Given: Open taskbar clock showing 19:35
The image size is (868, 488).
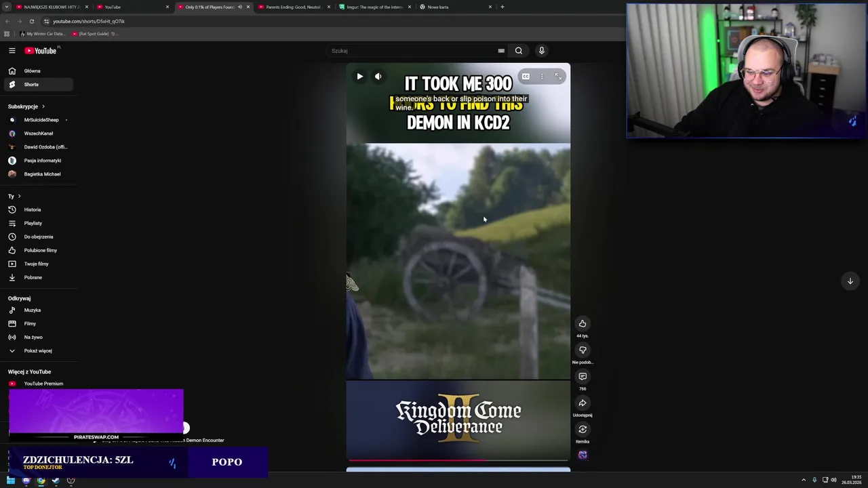Looking at the screenshot, I should [x=851, y=480].
